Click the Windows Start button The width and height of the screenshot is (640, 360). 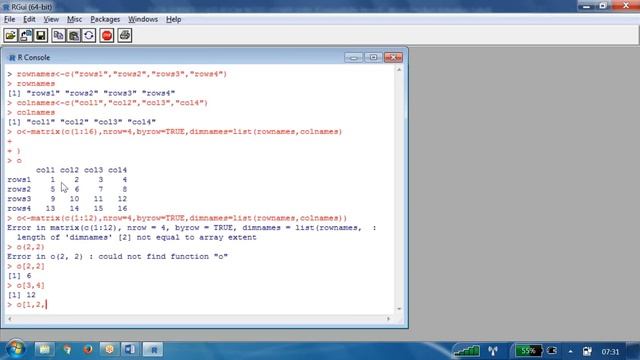[16, 349]
